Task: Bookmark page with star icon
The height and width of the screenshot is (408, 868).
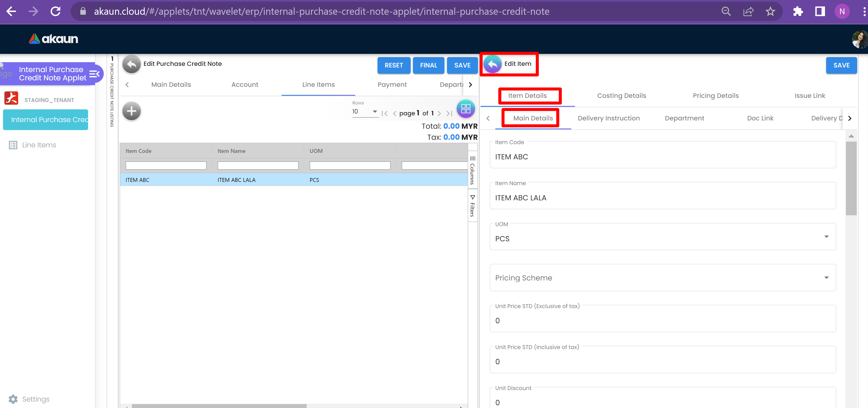Action: (x=770, y=12)
